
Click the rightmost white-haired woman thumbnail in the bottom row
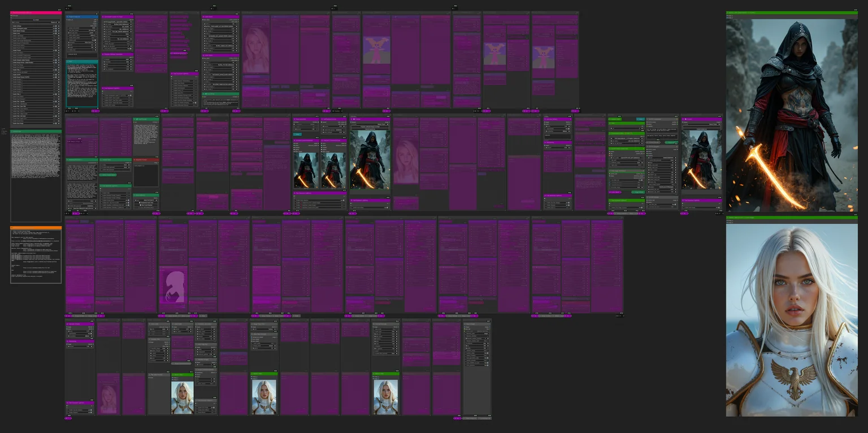386,397
